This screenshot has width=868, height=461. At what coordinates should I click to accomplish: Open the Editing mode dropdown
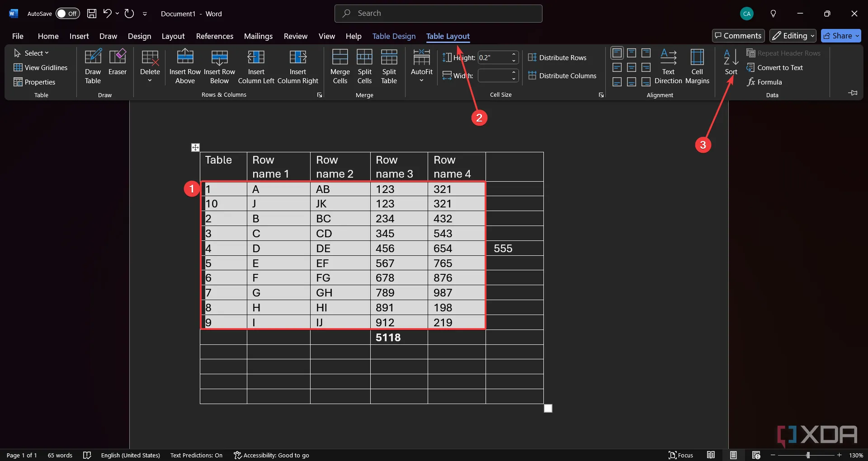click(793, 36)
